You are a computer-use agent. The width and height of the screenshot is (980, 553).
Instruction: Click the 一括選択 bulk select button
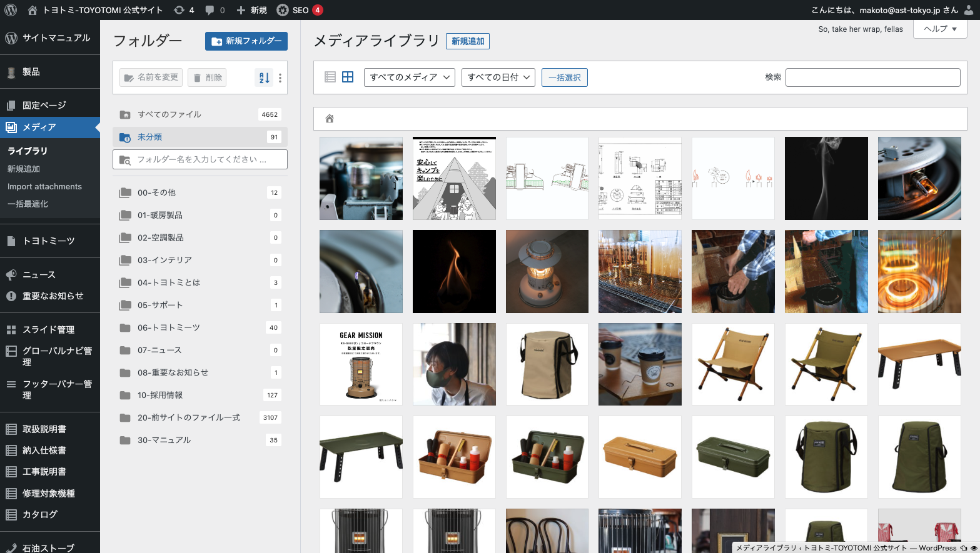(x=565, y=77)
